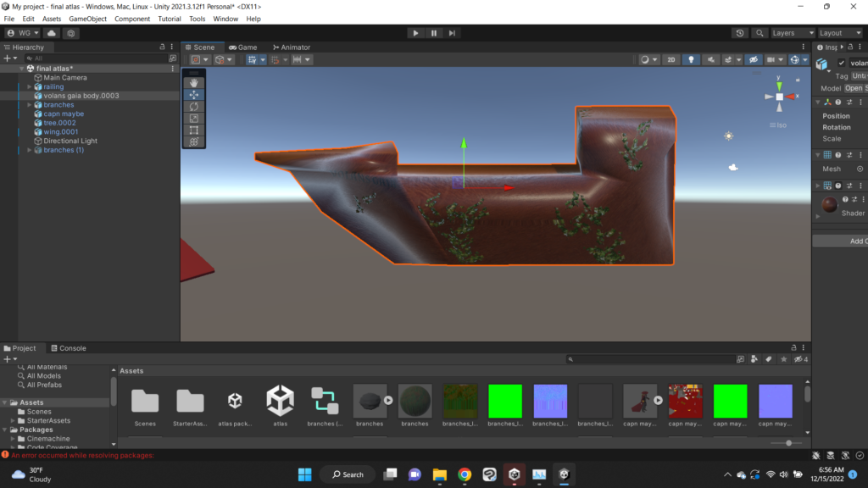
Task: Click the Pause button
Action: (x=433, y=33)
